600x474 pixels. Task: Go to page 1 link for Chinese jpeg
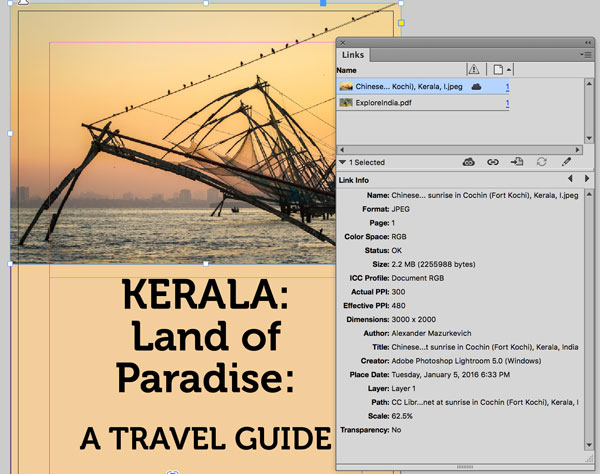coord(507,87)
